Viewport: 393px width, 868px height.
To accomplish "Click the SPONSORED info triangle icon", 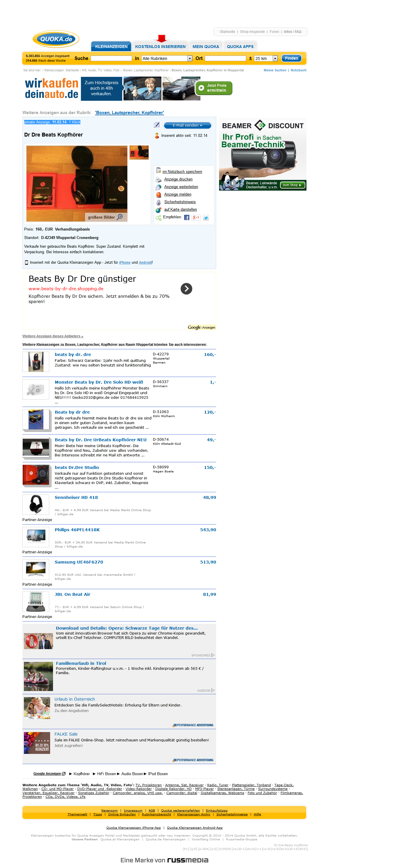I will point(213,655).
